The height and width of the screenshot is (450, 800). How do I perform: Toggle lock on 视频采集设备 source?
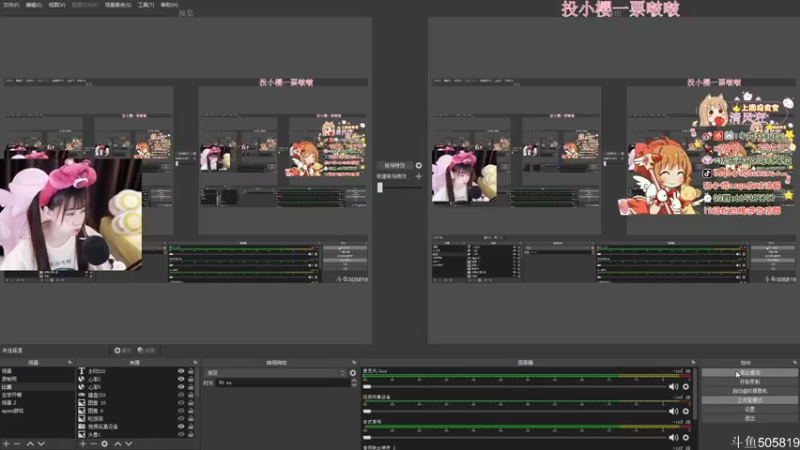point(191,427)
